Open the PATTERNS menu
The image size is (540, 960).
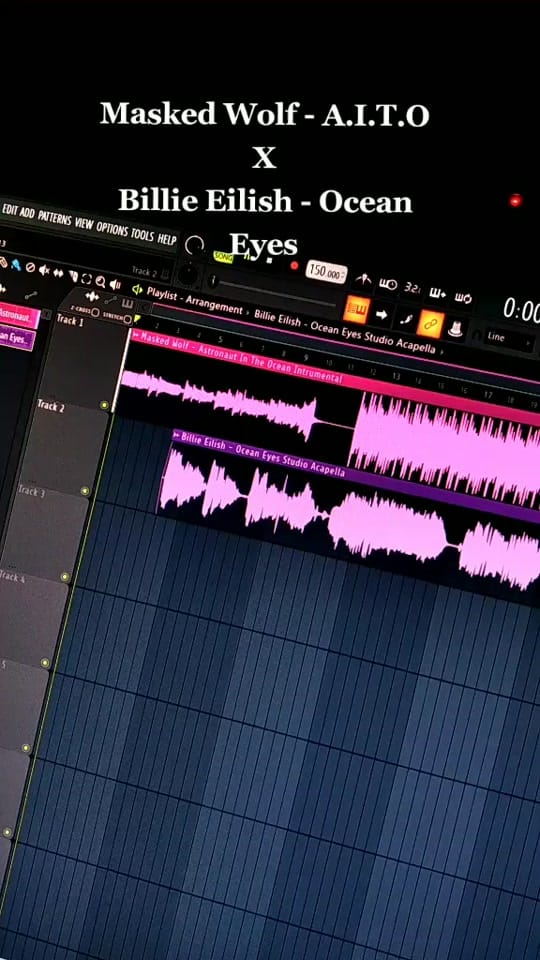[54, 218]
